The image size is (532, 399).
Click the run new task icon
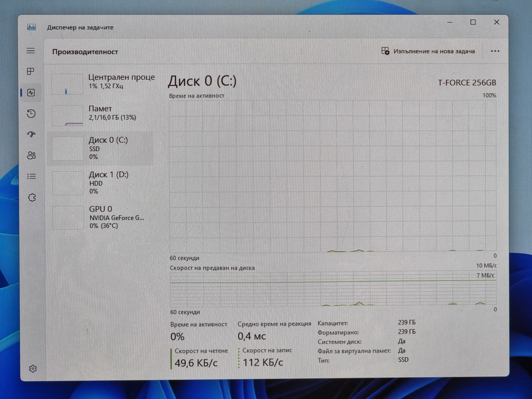pyautogui.click(x=385, y=51)
